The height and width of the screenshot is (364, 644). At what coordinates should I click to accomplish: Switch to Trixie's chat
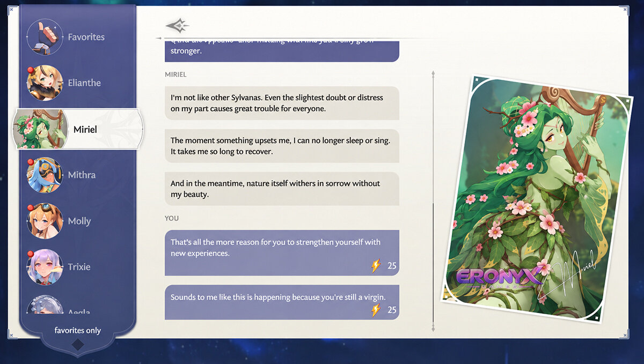(79, 267)
